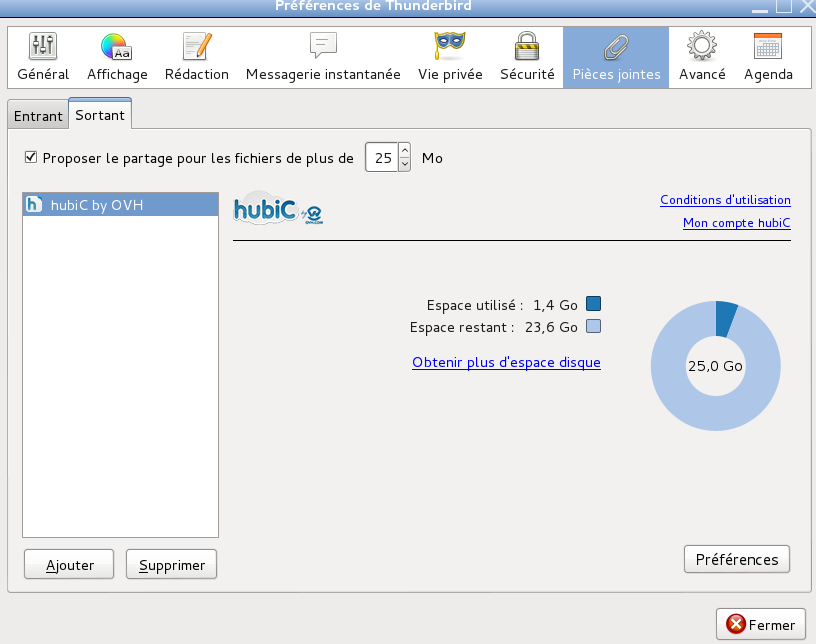Click the Mo unit label

432,158
